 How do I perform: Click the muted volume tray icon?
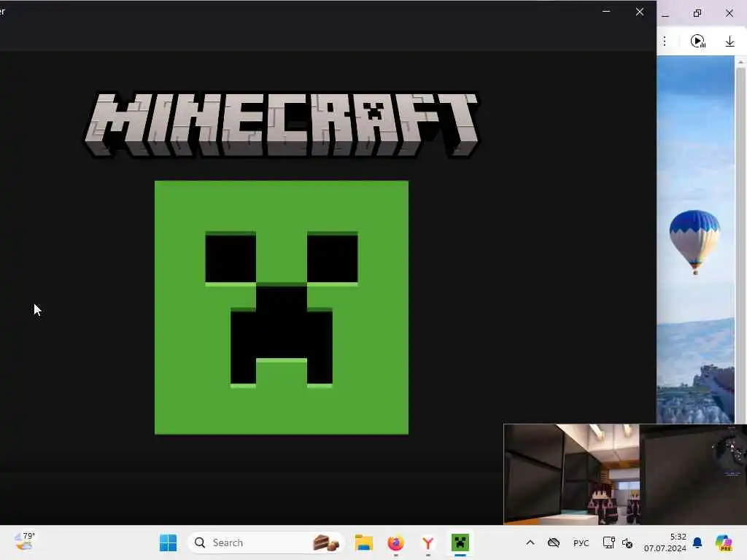627,542
